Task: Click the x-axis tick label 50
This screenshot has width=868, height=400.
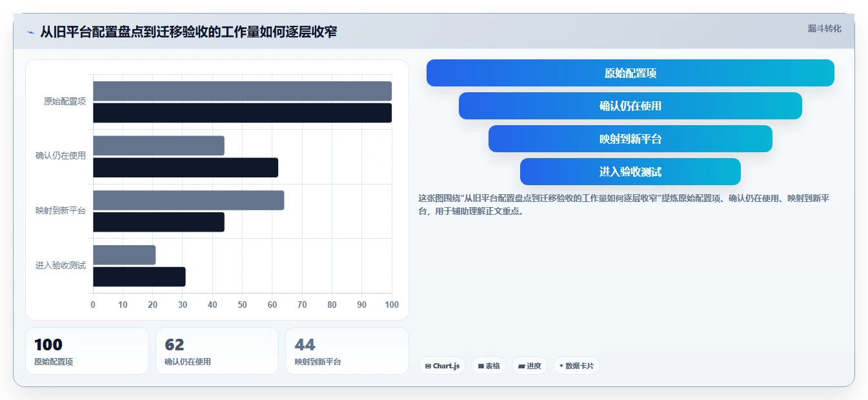Action: coord(242,305)
